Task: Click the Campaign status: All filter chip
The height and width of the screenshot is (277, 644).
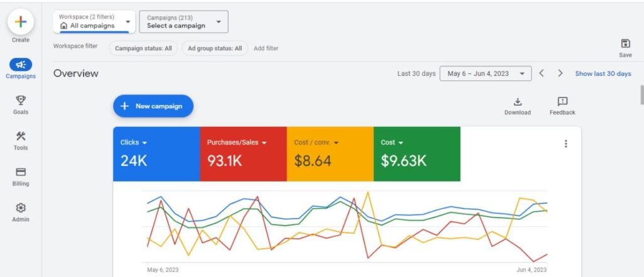Action: click(x=143, y=48)
